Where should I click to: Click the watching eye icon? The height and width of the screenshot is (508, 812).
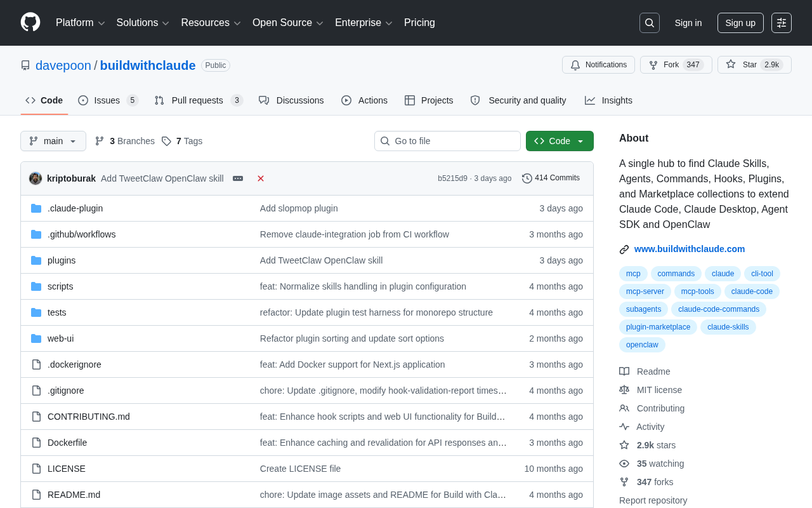point(624,464)
